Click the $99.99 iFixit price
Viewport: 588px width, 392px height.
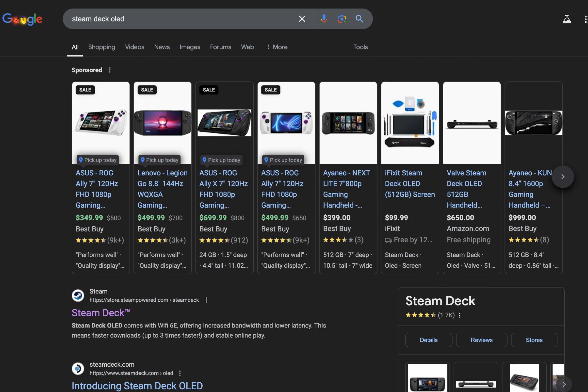[396, 218]
